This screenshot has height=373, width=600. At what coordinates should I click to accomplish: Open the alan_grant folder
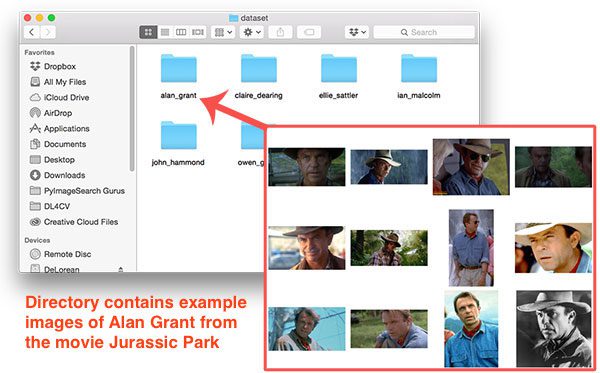point(179,68)
